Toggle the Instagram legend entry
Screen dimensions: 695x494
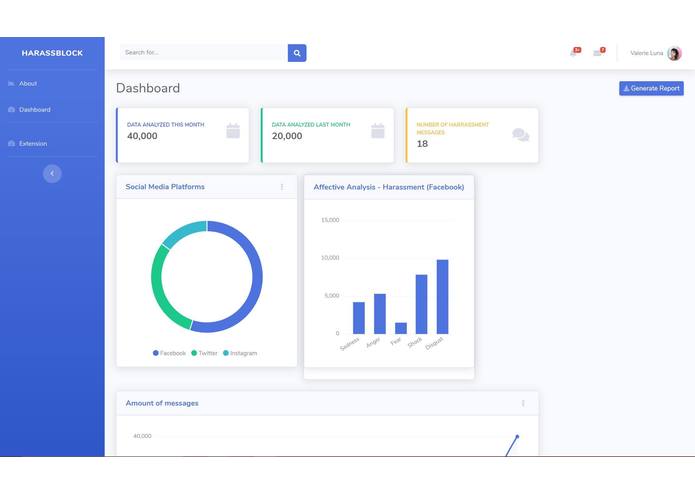240,353
